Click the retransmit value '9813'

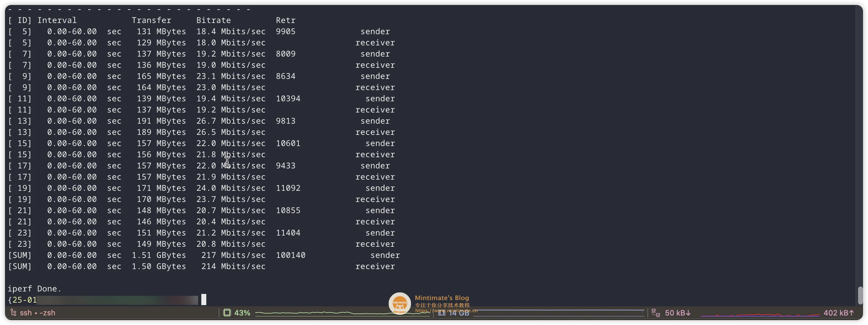click(286, 121)
